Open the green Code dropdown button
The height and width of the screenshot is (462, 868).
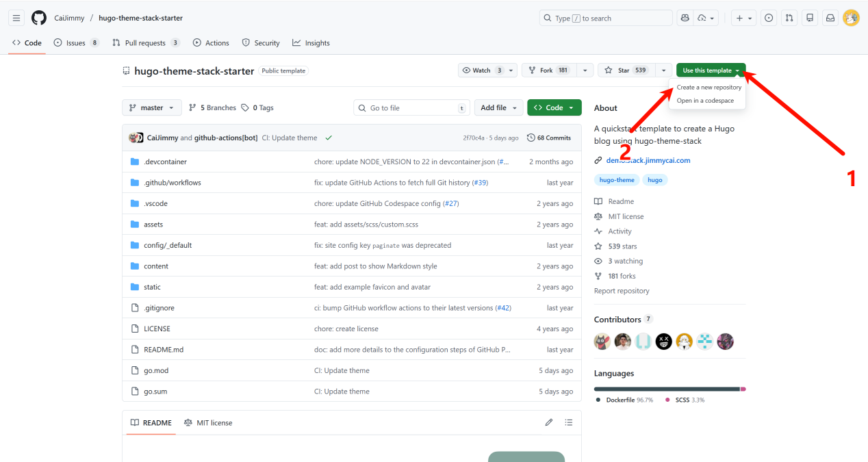pos(554,107)
